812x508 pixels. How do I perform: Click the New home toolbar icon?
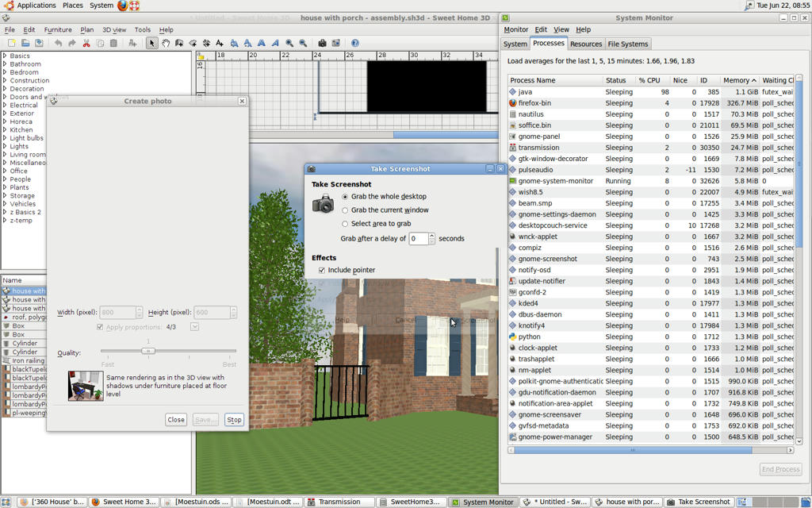(x=11, y=43)
